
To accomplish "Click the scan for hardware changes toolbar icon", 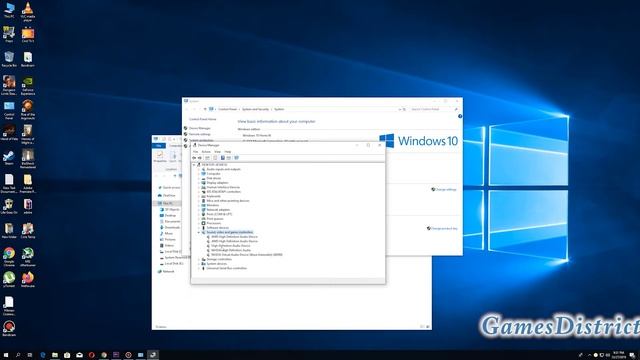I will pyautogui.click(x=236, y=158).
